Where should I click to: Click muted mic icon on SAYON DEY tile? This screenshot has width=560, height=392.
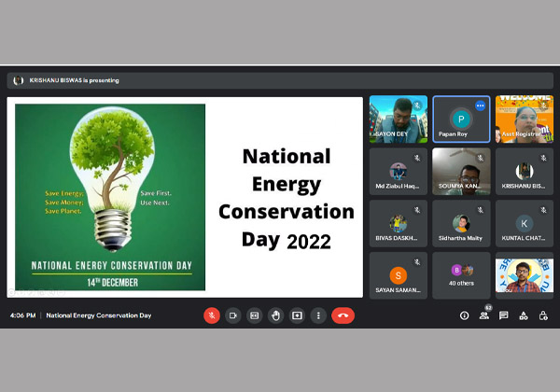[417, 105]
